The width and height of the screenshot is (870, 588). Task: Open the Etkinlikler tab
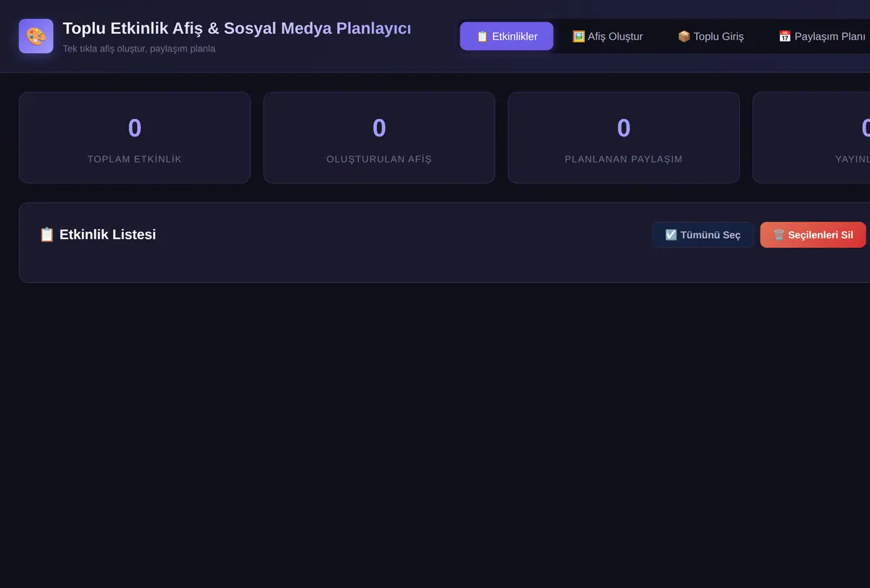[507, 36]
